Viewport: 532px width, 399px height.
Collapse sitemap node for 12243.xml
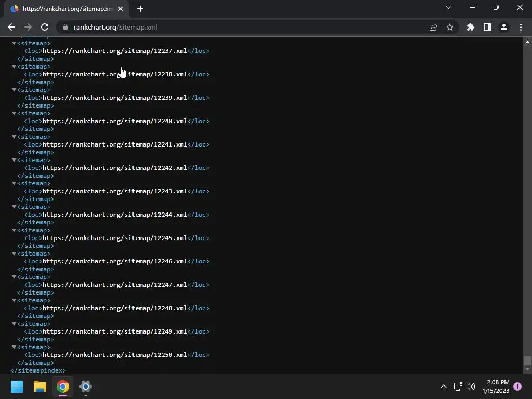tap(14, 183)
